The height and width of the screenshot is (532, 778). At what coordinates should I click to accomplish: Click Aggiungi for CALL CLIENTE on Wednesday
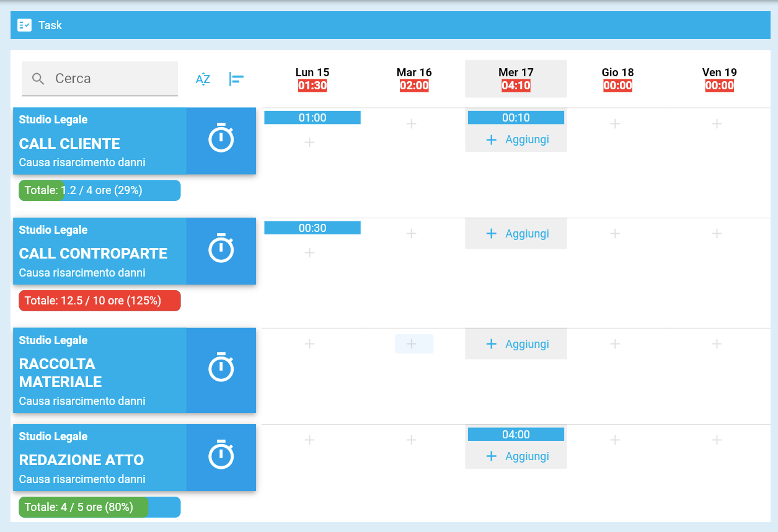click(516, 140)
